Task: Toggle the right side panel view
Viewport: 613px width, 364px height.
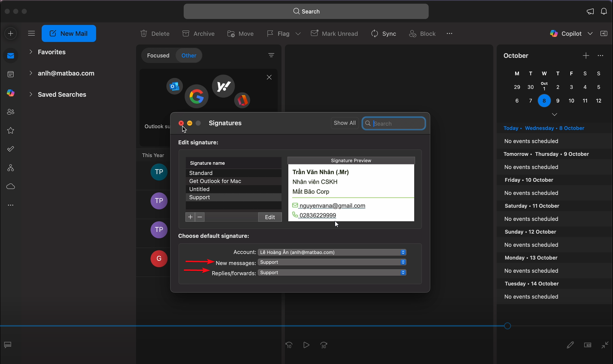Action: point(604,34)
